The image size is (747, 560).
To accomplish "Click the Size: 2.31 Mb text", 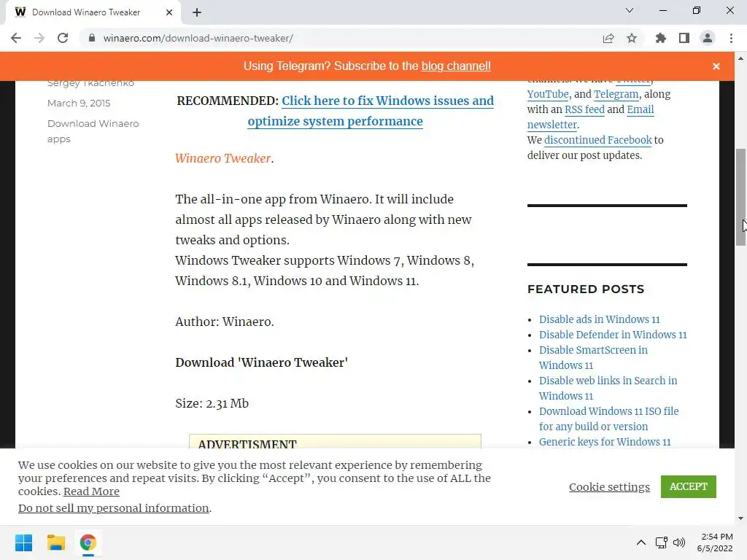I will tap(212, 403).
